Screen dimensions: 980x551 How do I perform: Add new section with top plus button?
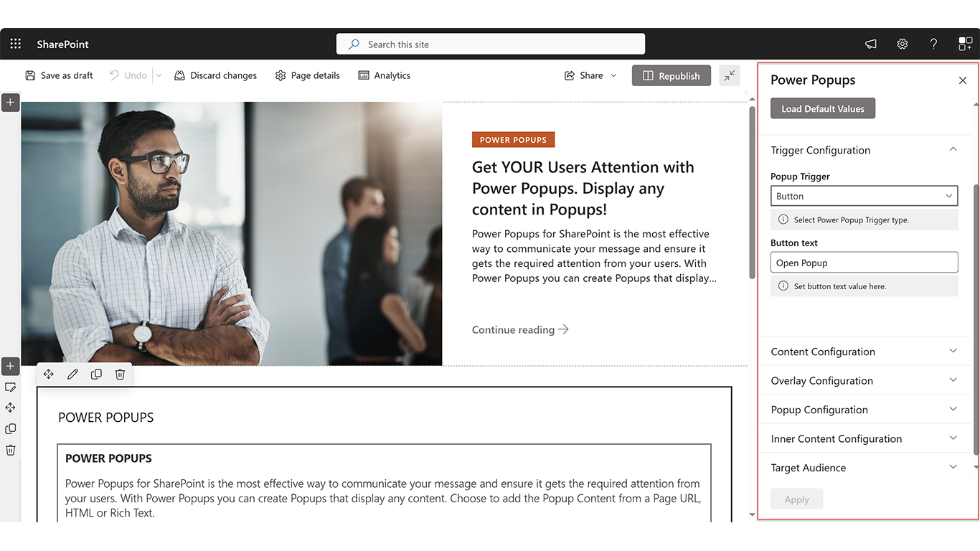(x=10, y=103)
